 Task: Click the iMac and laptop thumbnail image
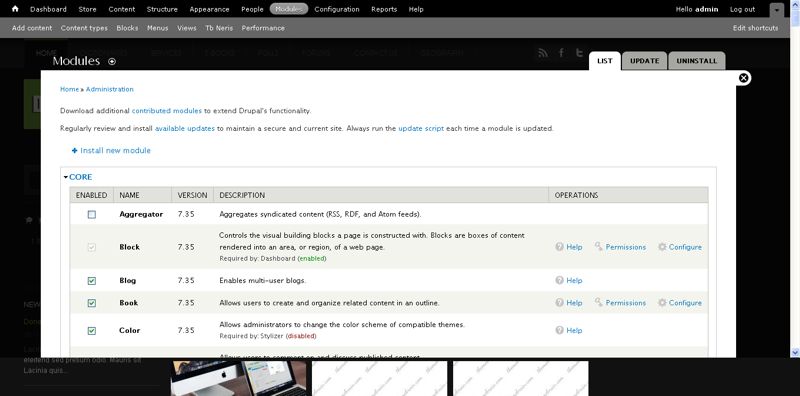point(239,379)
